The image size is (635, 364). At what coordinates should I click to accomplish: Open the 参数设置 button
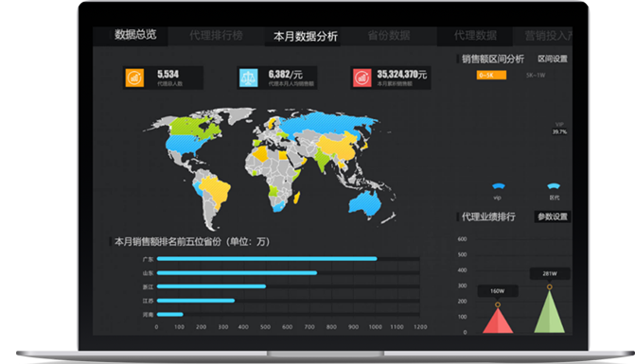click(x=553, y=217)
